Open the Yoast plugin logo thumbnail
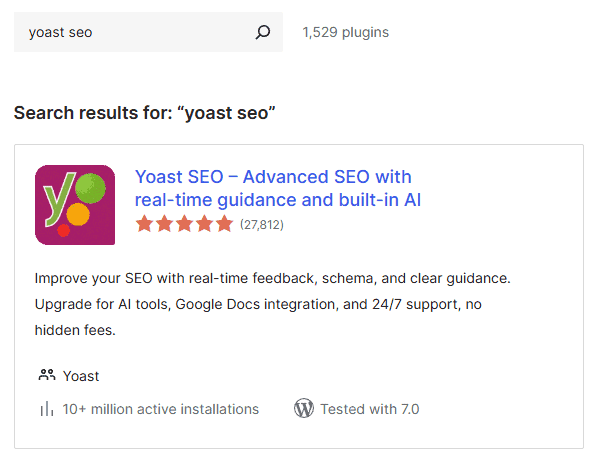This screenshot has height=457, width=596. pos(75,205)
